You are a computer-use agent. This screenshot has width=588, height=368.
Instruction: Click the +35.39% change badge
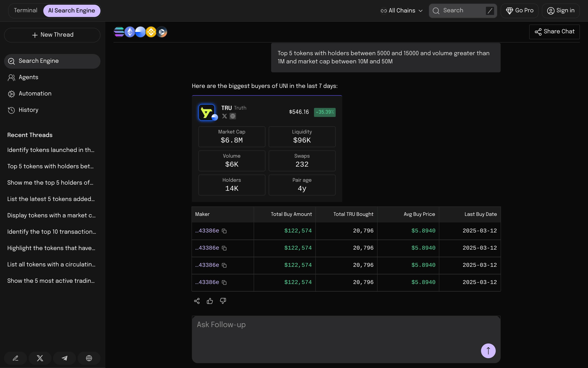click(x=325, y=112)
